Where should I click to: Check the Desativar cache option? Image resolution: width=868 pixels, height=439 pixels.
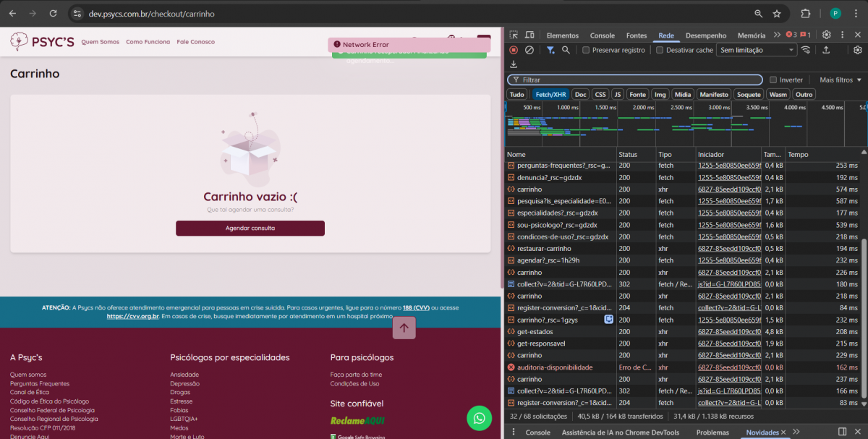pos(660,50)
